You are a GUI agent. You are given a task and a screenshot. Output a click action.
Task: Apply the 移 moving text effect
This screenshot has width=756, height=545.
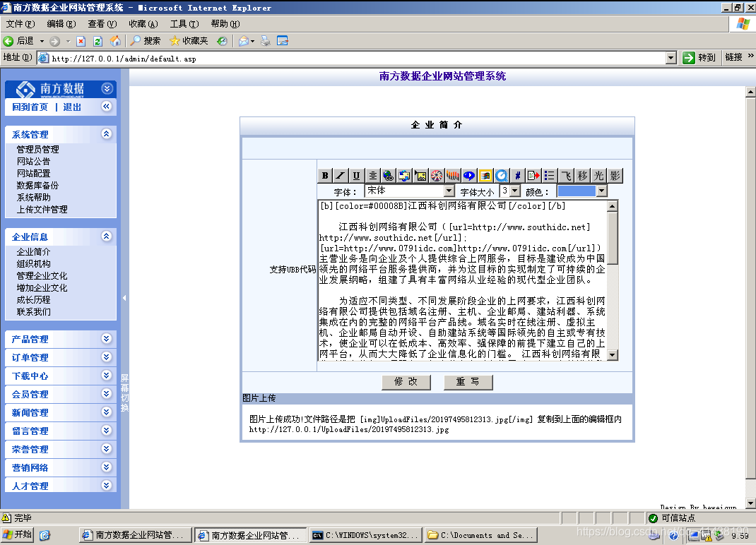tap(582, 176)
